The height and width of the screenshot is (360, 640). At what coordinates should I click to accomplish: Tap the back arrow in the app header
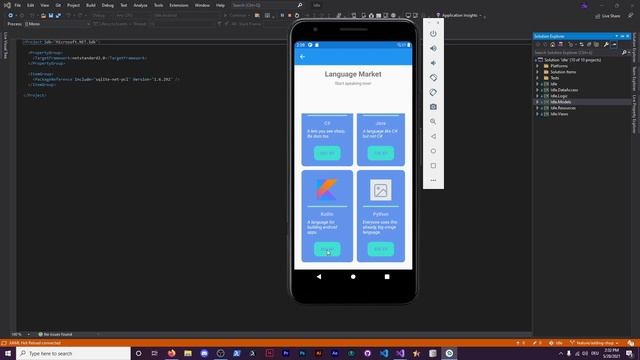click(302, 57)
